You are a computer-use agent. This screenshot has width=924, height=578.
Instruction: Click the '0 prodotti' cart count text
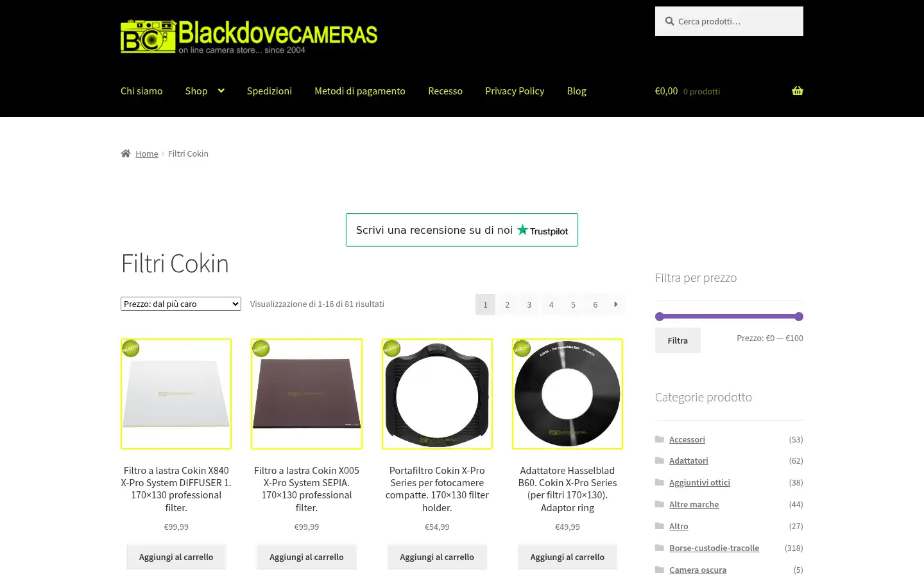coord(701,91)
